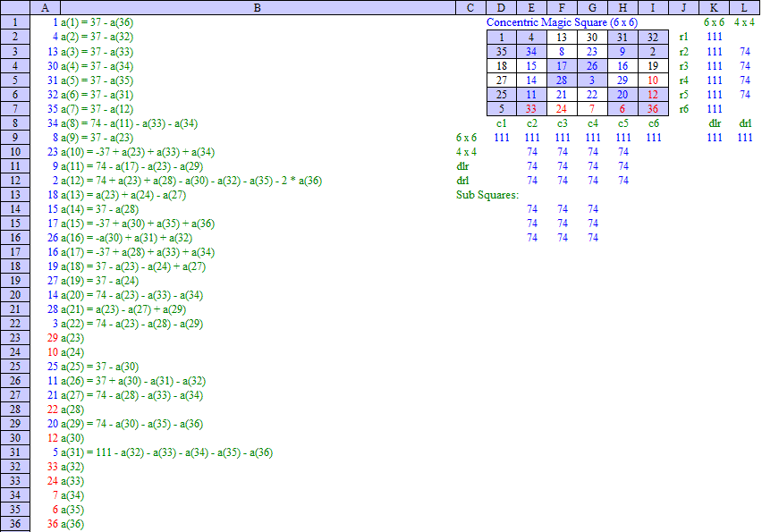Click red 36 in the magic square corner
Image resolution: width=762 pixels, height=532 pixels.
[653, 109]
